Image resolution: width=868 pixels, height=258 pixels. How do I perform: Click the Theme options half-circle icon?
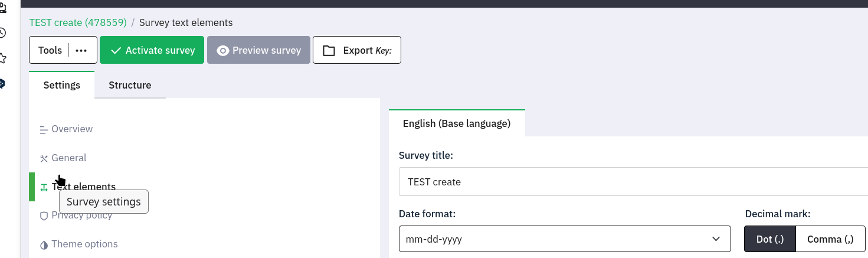(44, 244)
